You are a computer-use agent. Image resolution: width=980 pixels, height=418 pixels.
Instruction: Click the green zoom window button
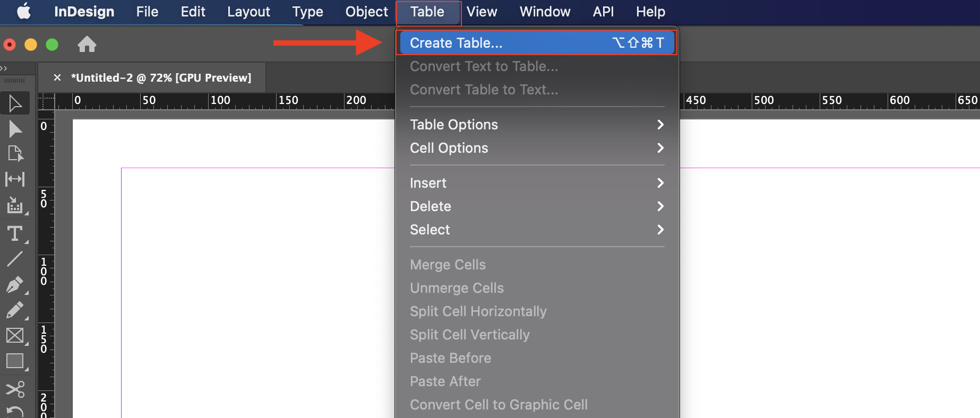[x=52, y=45]
